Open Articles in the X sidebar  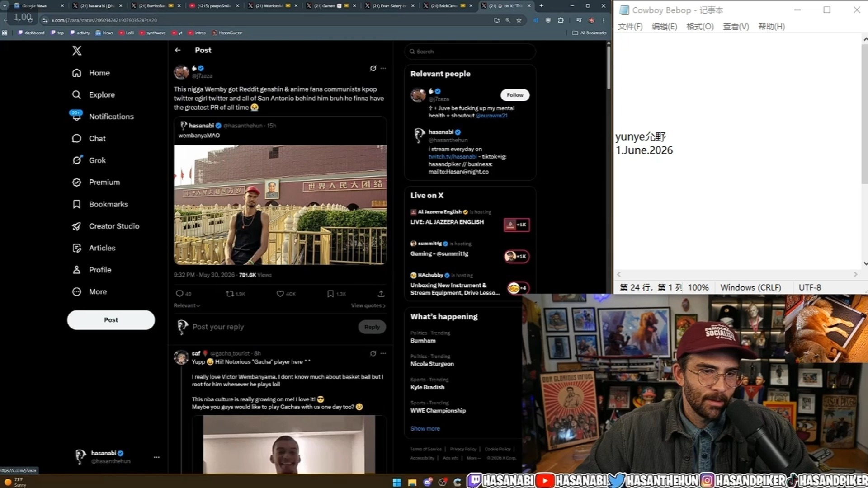pos(94,248)
